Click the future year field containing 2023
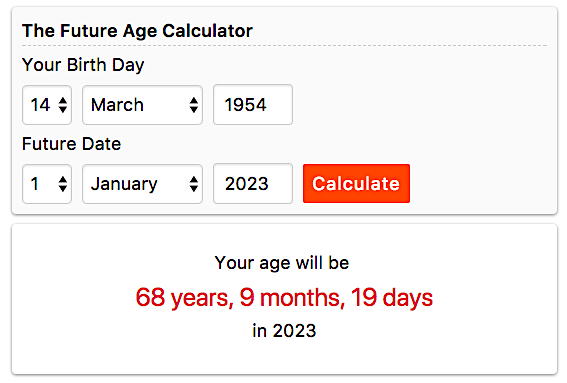Viewport: 567px width, 383px height. coord(253,184)
